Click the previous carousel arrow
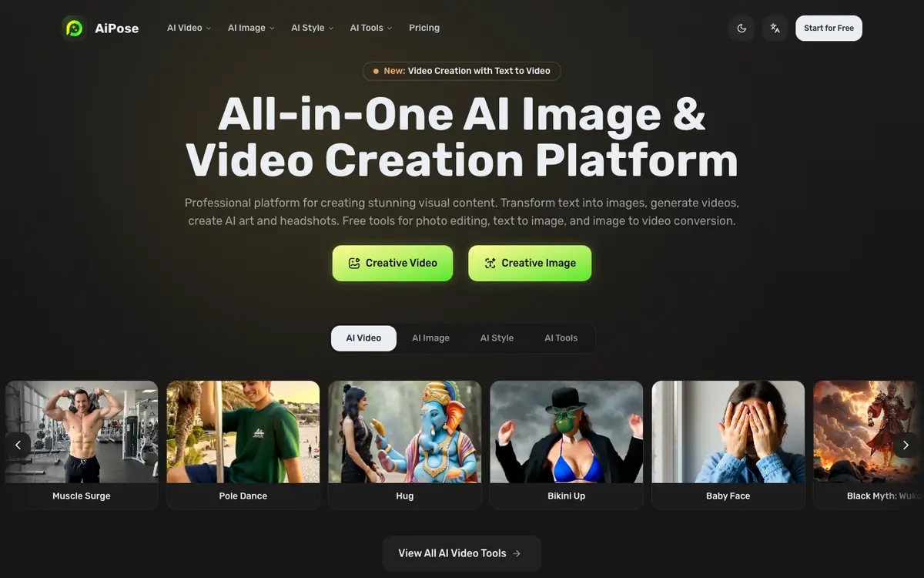Viewport: 924px width, 578px height. (x=18, y=445)
